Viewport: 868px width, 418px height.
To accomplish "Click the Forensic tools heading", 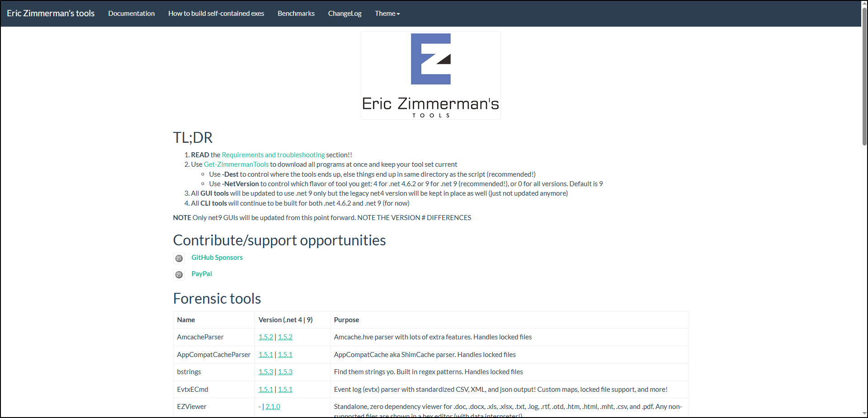I will tap(217, 299).
